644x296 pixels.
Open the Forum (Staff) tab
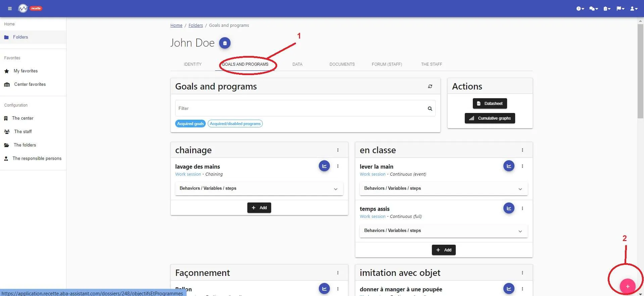(x=387, y=64)
